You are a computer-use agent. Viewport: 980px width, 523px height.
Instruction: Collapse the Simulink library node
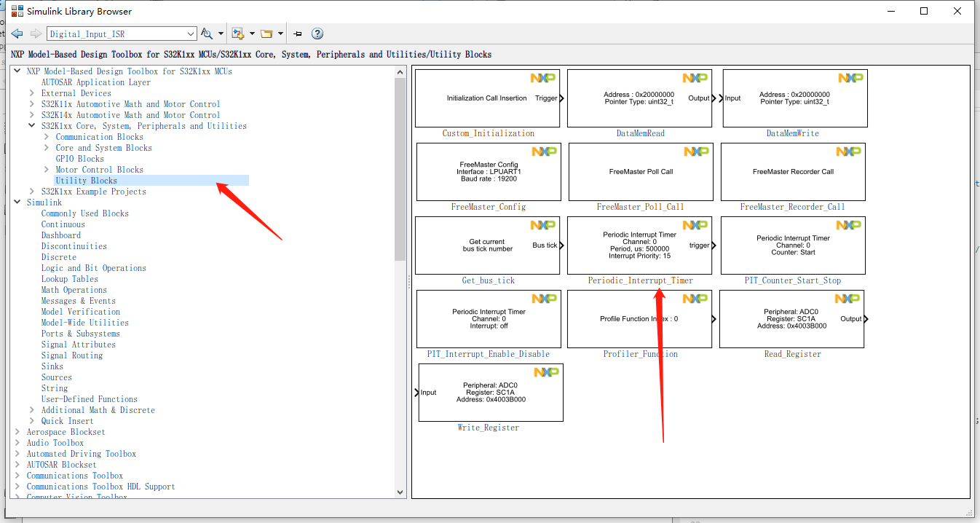click(x=17, y=202)
